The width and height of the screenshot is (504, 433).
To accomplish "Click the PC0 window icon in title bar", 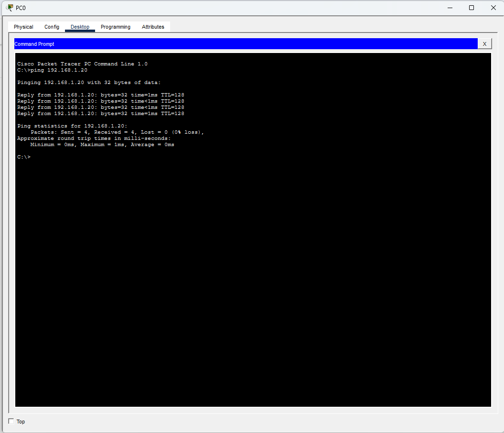I will (10, 8).
